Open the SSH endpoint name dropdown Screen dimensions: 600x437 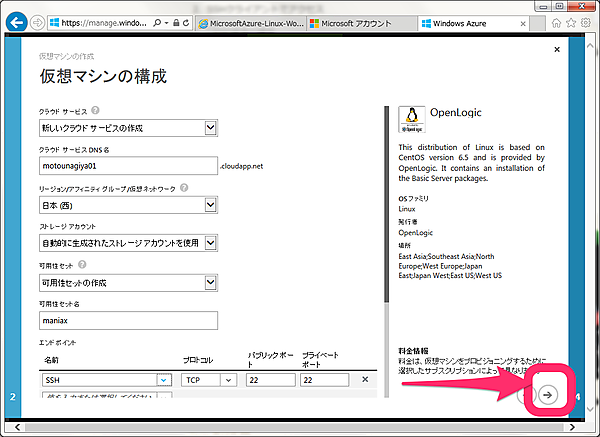coord(163,380)
